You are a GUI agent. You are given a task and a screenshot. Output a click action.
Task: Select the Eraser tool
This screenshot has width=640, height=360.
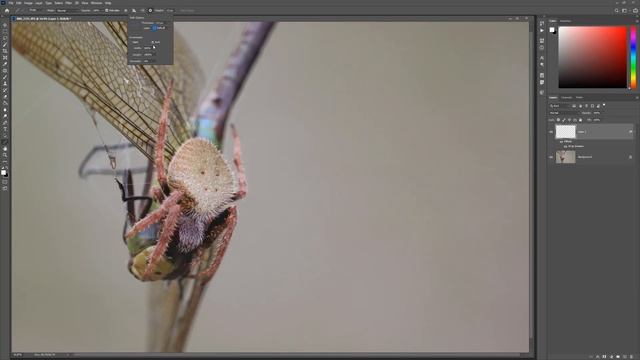[x=5, y=98]
